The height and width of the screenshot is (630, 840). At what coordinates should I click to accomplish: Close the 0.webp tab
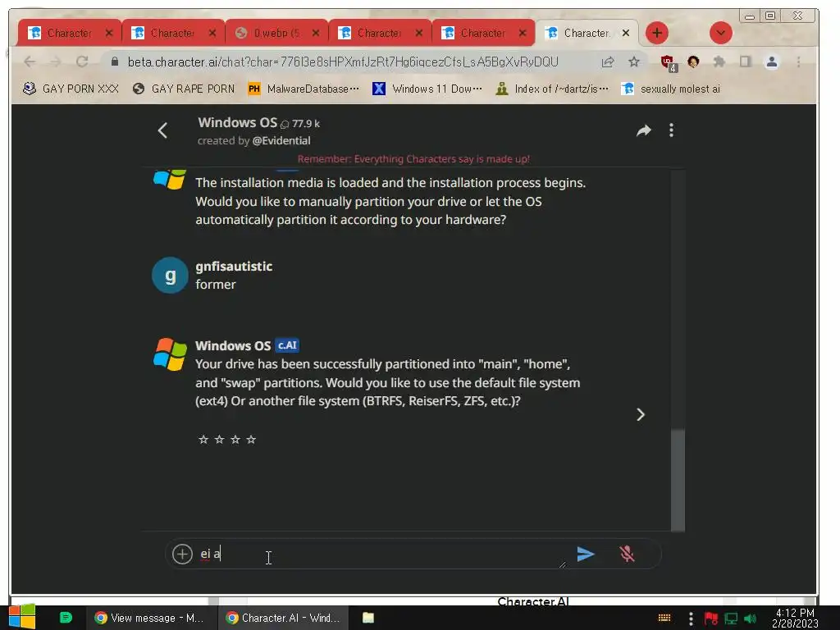(316, 33)
